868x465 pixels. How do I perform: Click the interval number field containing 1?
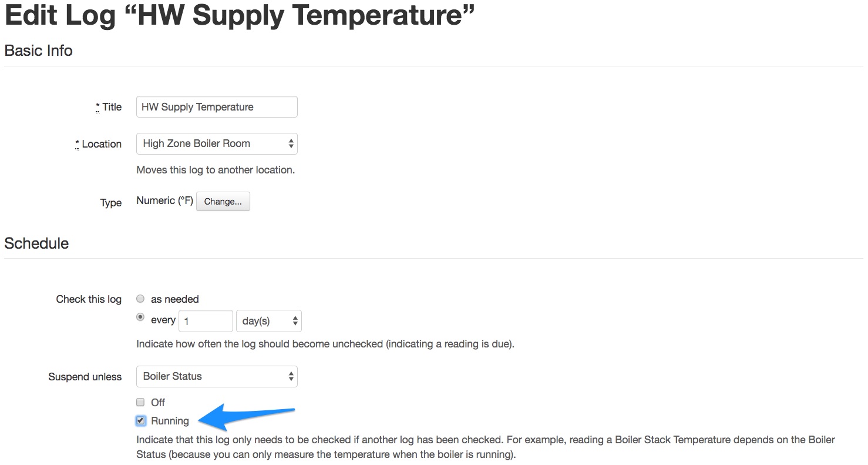(x=205, y=321)
